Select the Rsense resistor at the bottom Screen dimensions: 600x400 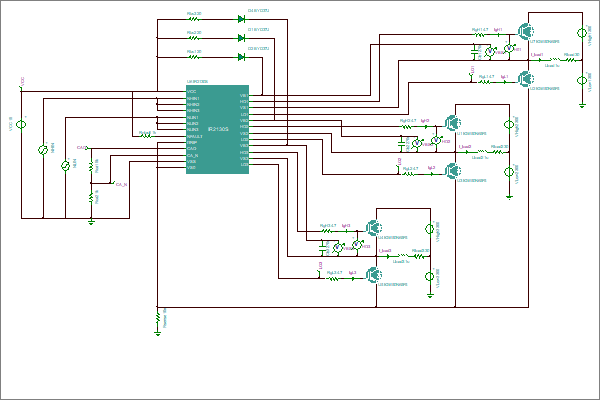pyautogui.click(x=157, y=318)
